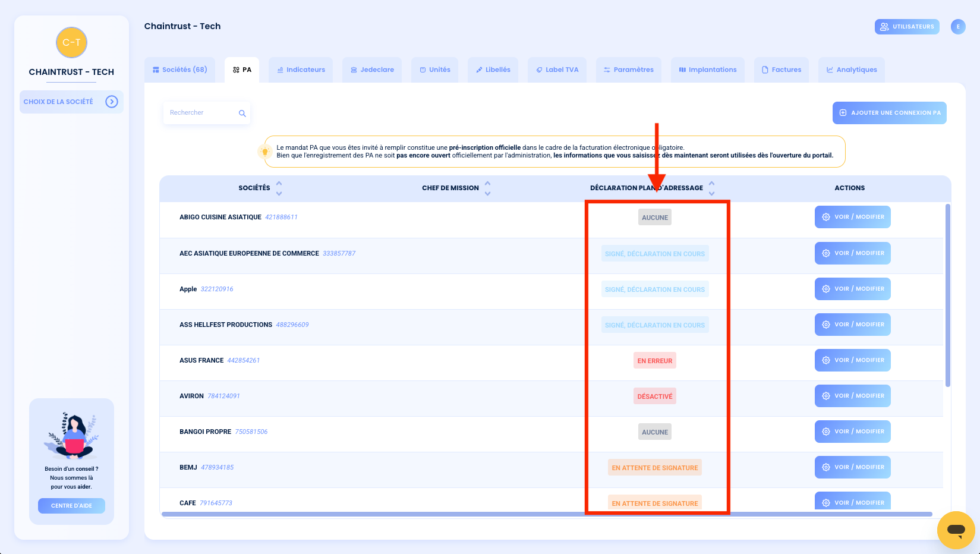Select ASUS FRANCE company name
The image size is (980, 554).
pyautogui.click(x=201, y=360)
